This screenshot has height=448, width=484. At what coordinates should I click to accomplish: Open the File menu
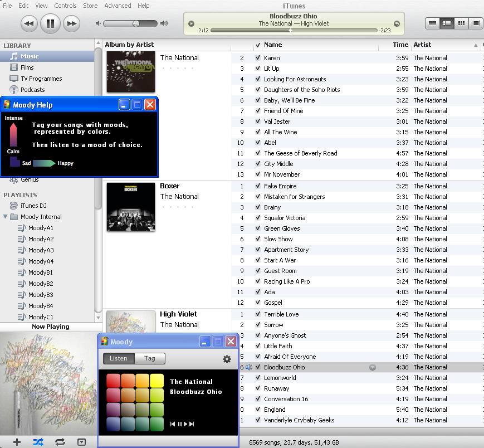[x=7, y=6]
